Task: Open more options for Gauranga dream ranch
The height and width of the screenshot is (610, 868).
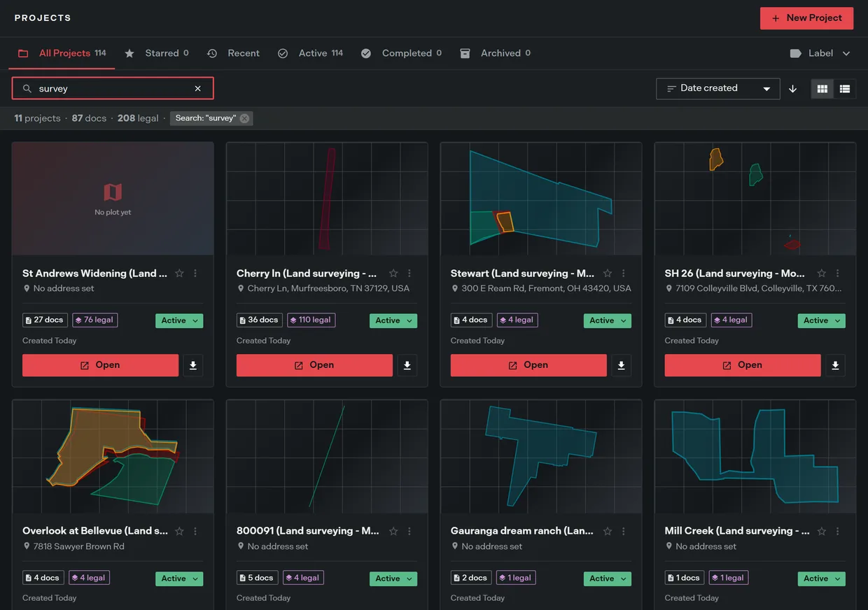Action: 624,531
